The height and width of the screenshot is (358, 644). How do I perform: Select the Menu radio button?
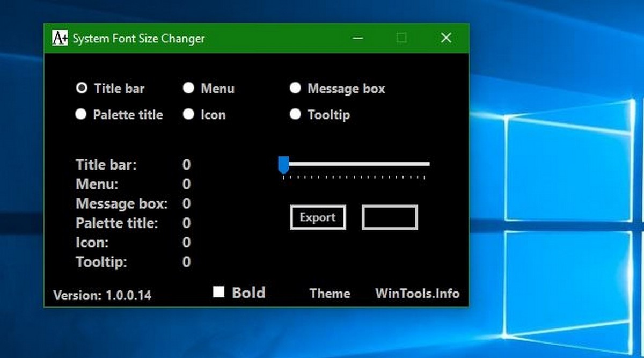(188, 88)
